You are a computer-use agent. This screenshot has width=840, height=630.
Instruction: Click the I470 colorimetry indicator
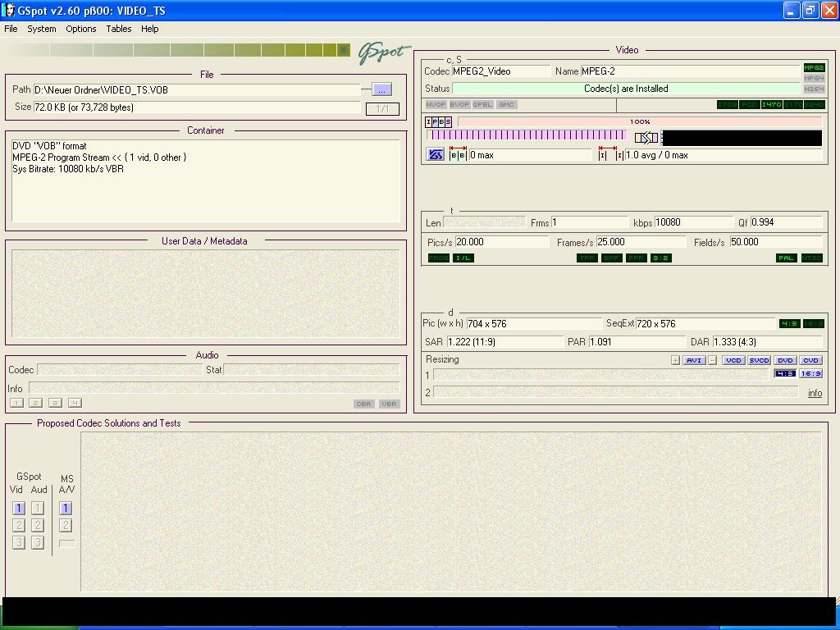771,104
